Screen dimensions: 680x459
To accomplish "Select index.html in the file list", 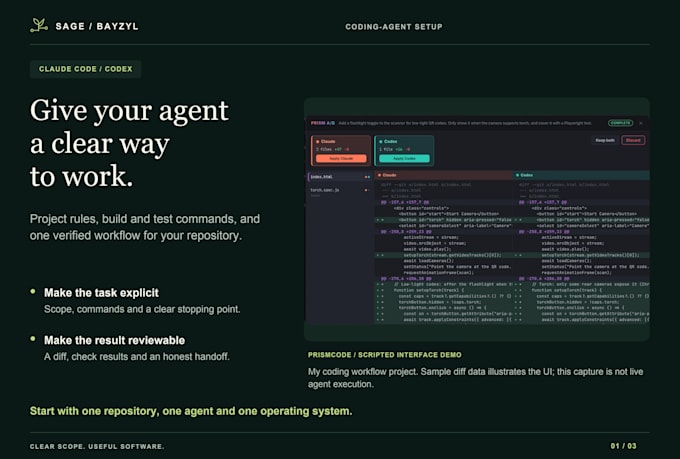I will (x=340, y=177).
